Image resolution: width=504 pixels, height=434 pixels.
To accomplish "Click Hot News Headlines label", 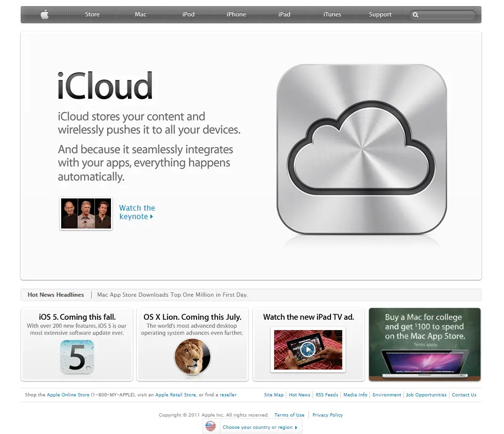I will point(55,295).
